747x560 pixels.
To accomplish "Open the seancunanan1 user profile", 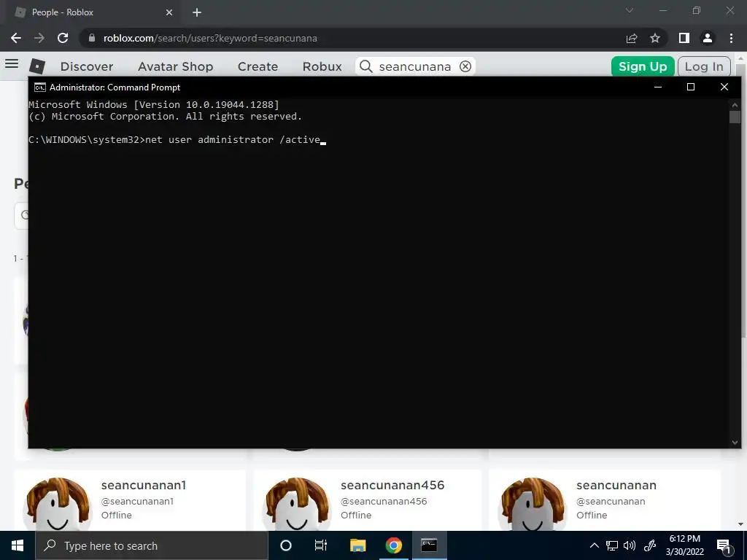I will click(x=144, y=485).
